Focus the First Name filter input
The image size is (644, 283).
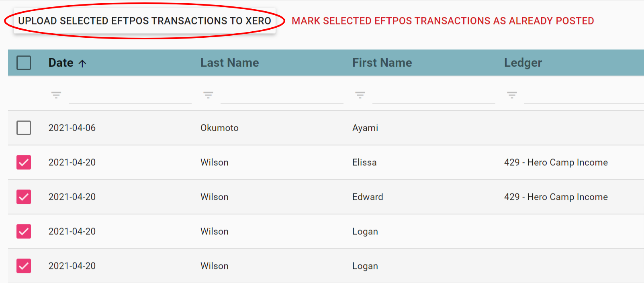point(433,96)
